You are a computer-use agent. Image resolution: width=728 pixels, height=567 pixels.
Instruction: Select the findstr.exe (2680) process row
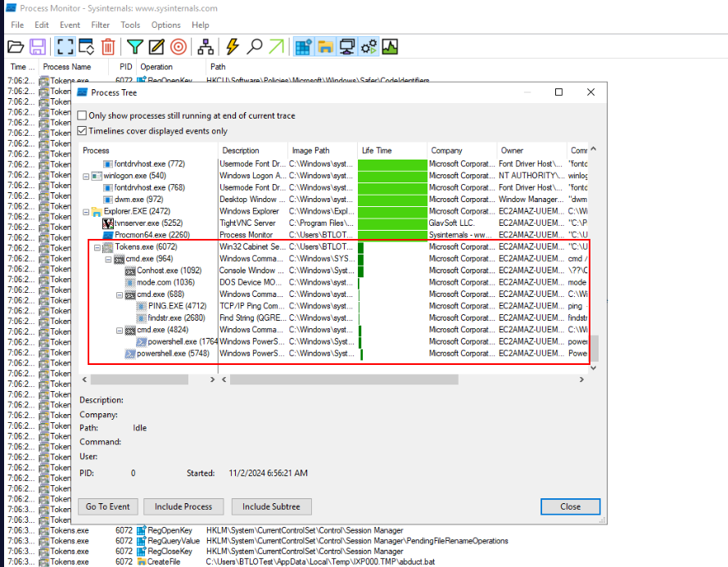point(176,318)
